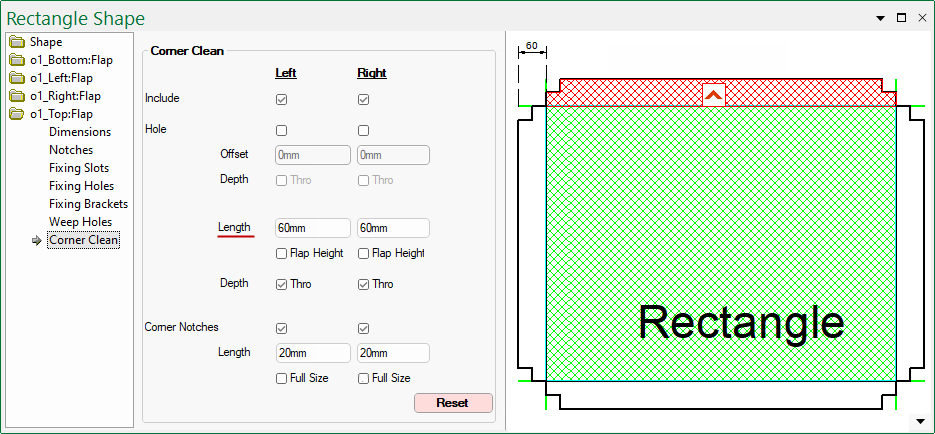Image resolution: width=935 pixels, height=434 pixels.
Task: Close the Rectangle Shape panel
Action: (x=922, y=18)
